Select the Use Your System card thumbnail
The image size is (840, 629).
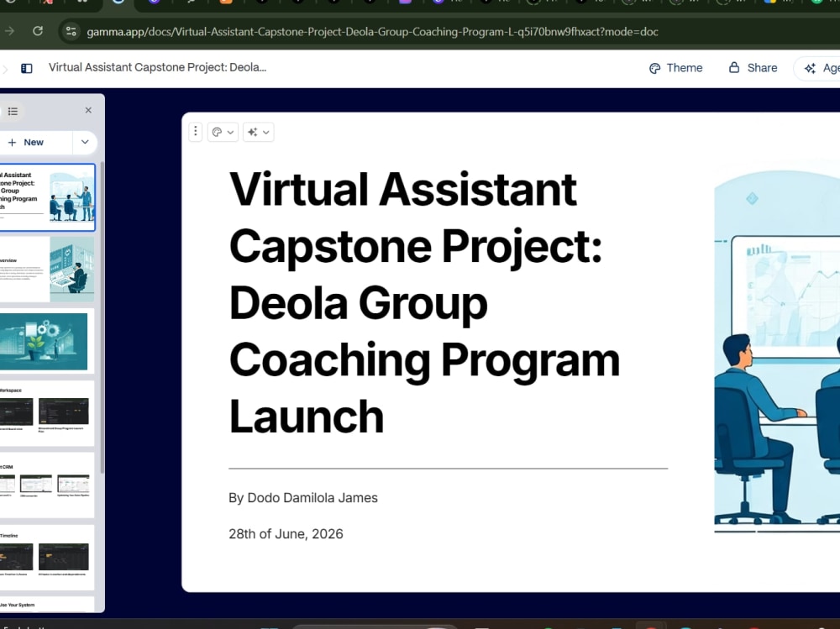pyautogui.click(x=47, y=605)
